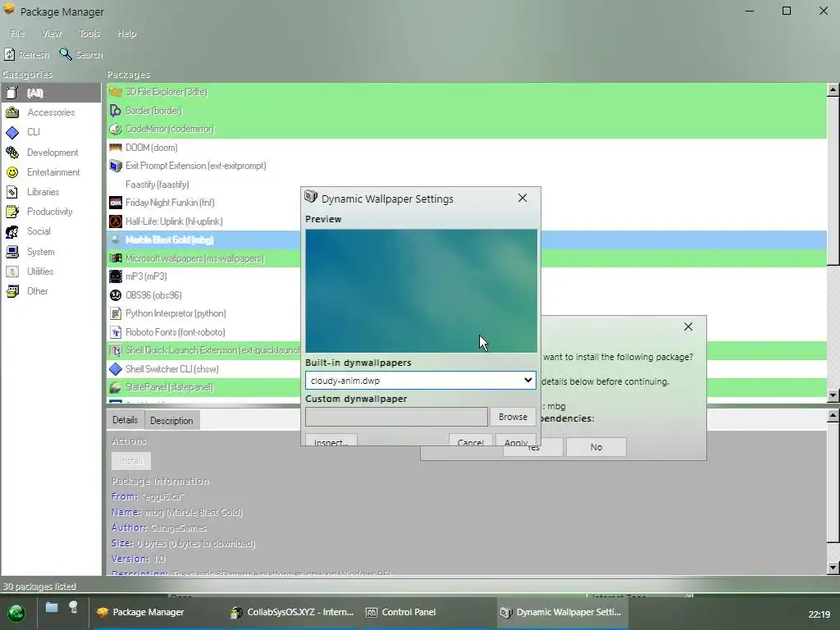Switch to the Details tab
The width and height of the screenshot is (840, 630).
(x=126, y=420)
